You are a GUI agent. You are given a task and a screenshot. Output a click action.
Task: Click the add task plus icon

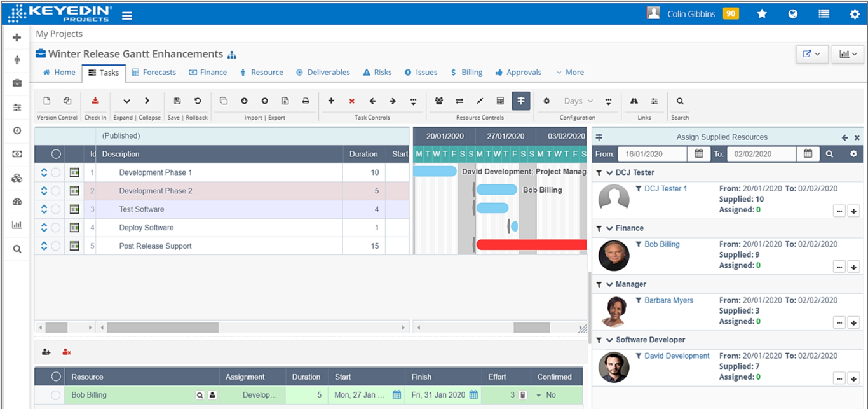click(331, 101)
